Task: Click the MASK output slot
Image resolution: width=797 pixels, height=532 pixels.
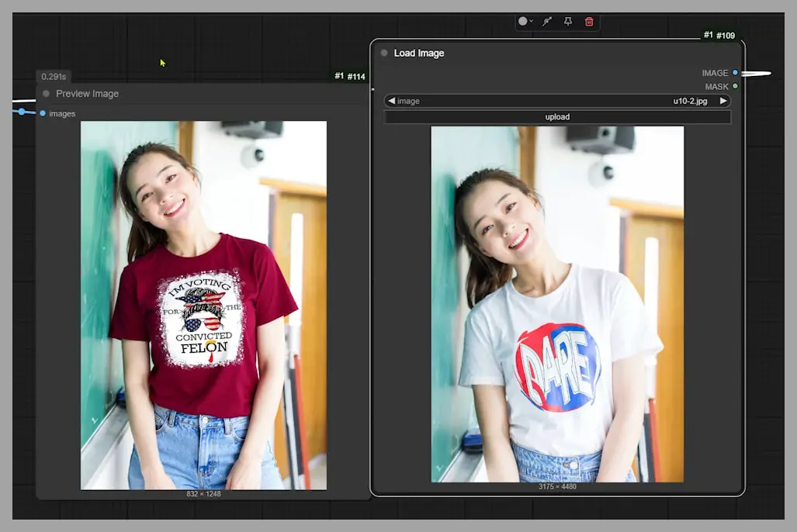Action: (x=735, y=86)
